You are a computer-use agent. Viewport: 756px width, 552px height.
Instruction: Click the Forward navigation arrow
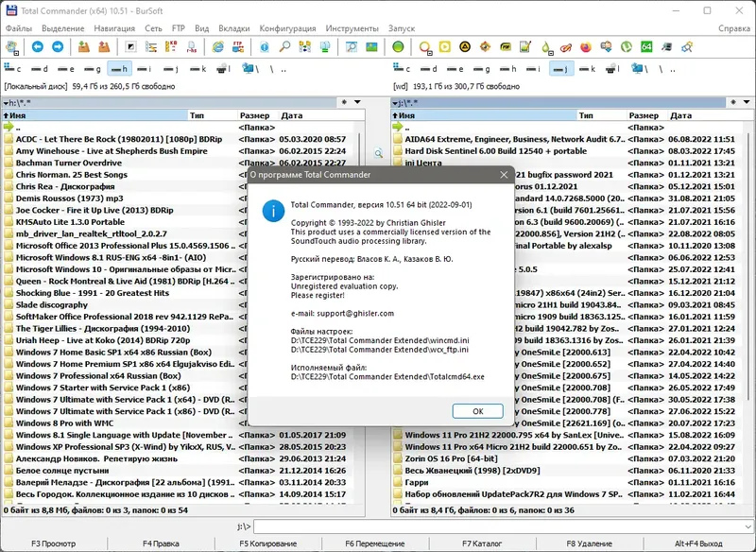pyautogui.click(x=59, y=47)
